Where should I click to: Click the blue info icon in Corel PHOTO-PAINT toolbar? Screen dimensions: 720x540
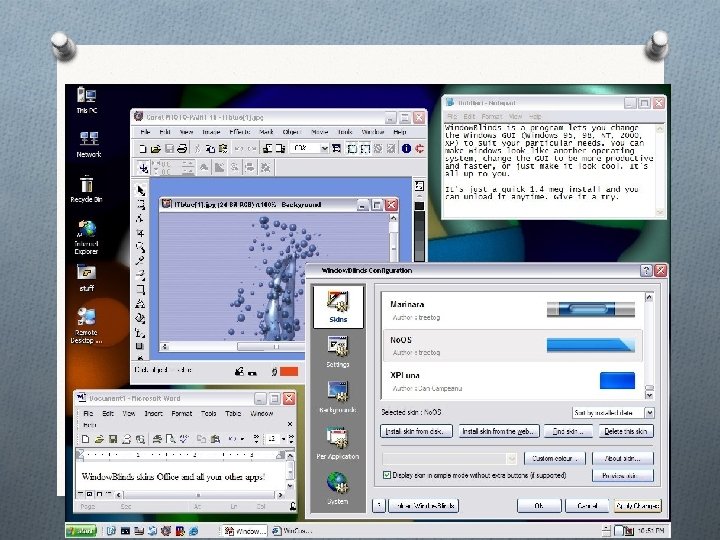click(x=406, y=148)
